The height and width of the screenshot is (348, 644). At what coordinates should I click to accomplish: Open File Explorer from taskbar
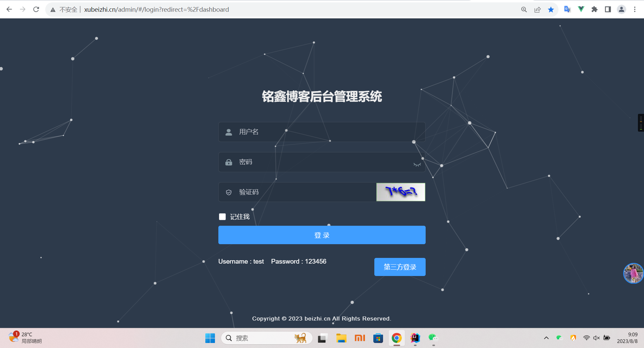[341, 338]
